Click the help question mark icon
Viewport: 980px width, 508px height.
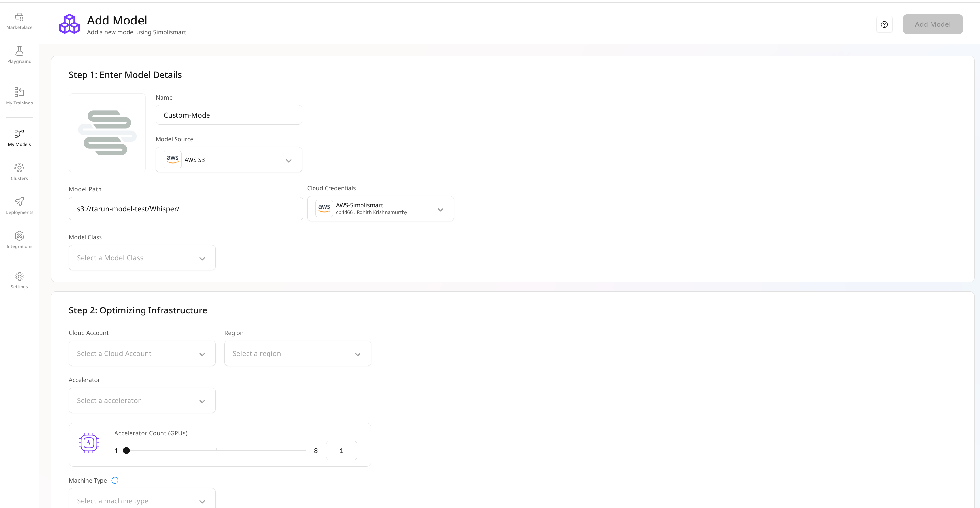point(884,24)
